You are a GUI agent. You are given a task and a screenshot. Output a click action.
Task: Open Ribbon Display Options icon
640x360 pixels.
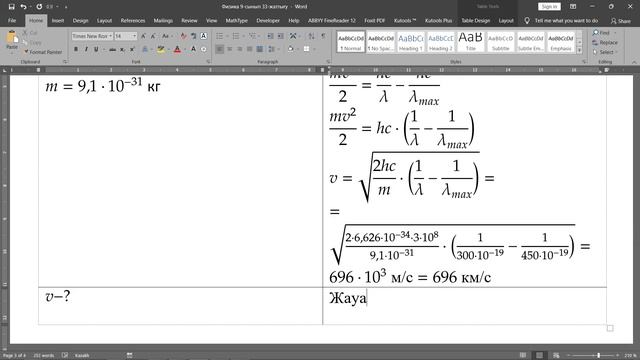point(573,7)
